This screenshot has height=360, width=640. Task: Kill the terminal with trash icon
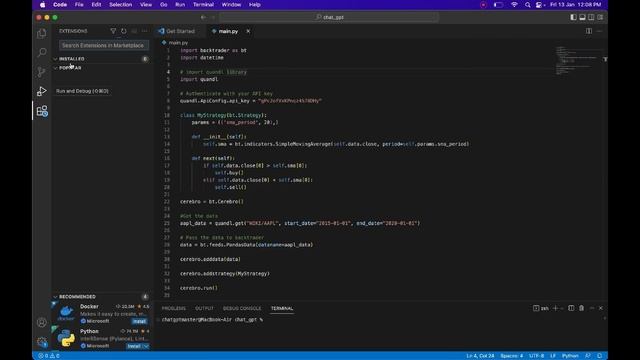pyautogui.click(x=581, y=308)
